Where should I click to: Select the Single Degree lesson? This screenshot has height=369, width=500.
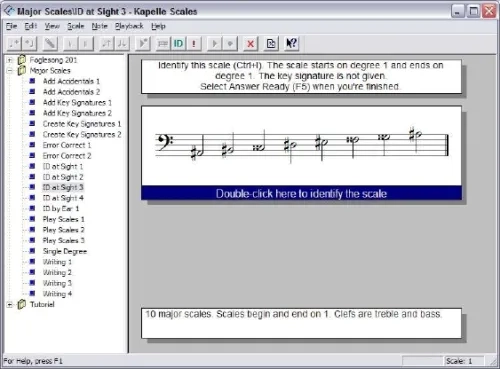pyautogui.click(x=65, y=251)
